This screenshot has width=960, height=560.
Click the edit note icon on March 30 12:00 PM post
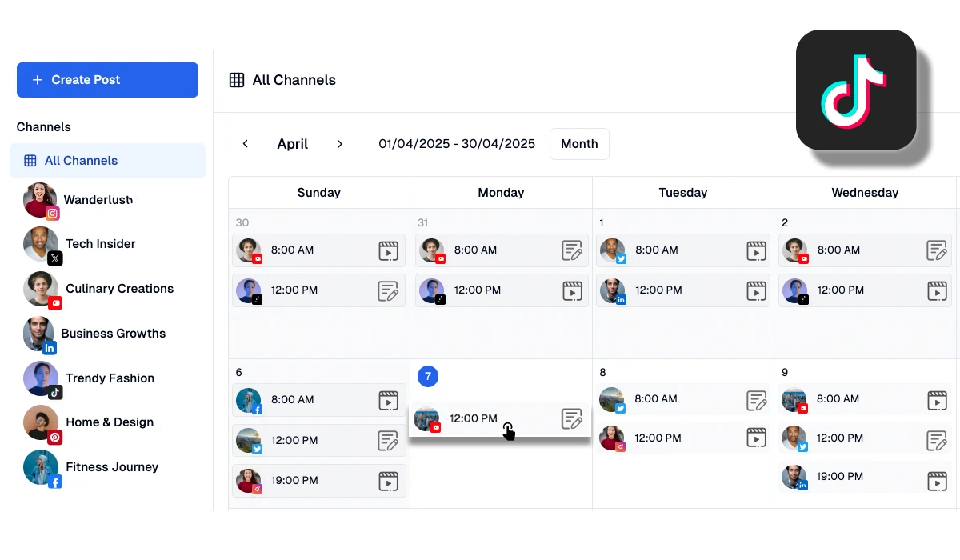pos(388,291)
